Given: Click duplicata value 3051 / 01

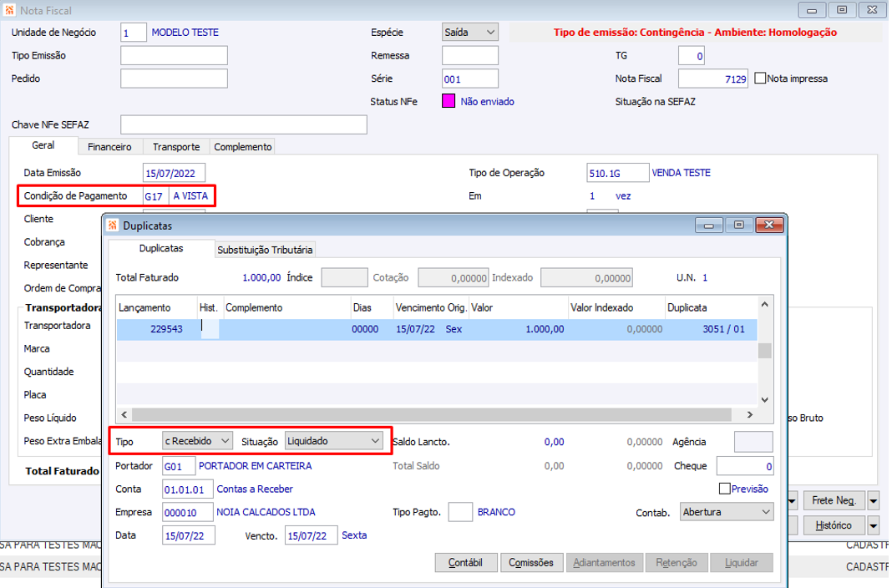Looking at the screenshot, I should (x=723, y=329).
